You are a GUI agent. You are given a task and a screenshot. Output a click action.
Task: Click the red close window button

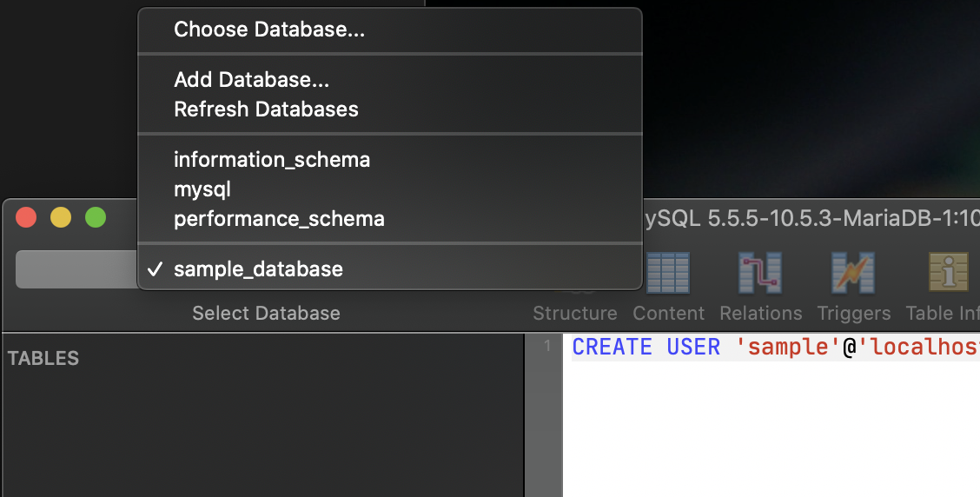click(27, 217)
